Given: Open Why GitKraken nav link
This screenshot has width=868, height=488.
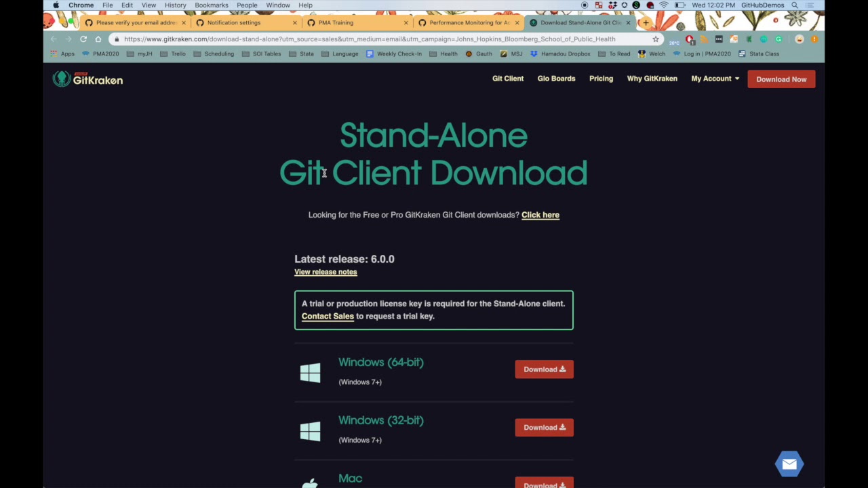Looking at the screenshot, I should tap(652, 79).
